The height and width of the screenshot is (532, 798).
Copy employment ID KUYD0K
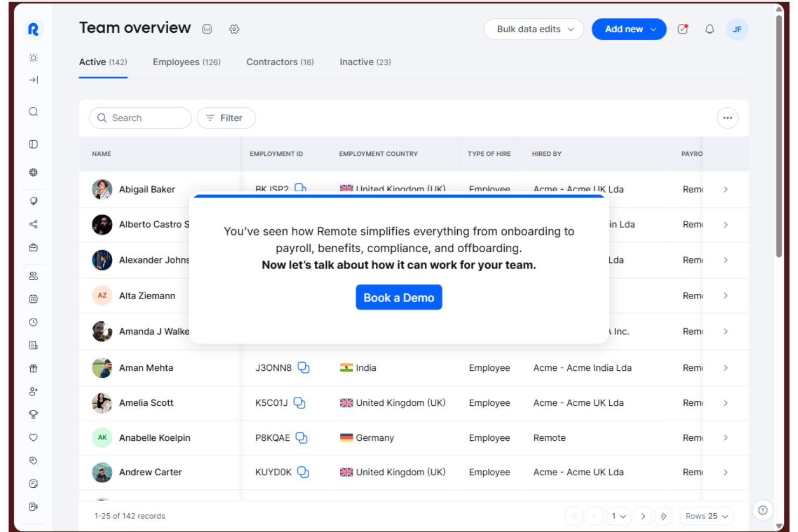[x=303, y=472]
